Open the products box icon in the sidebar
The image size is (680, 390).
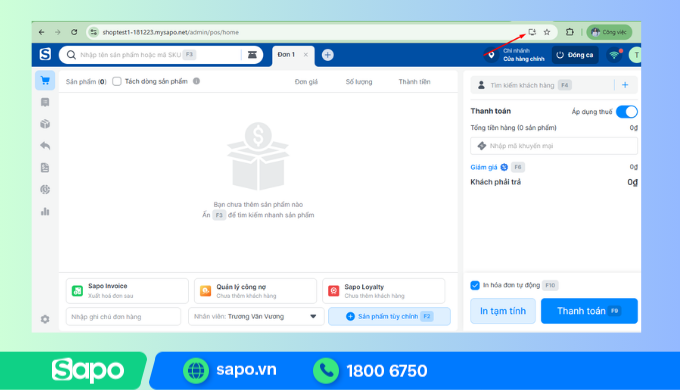point(45,124)
